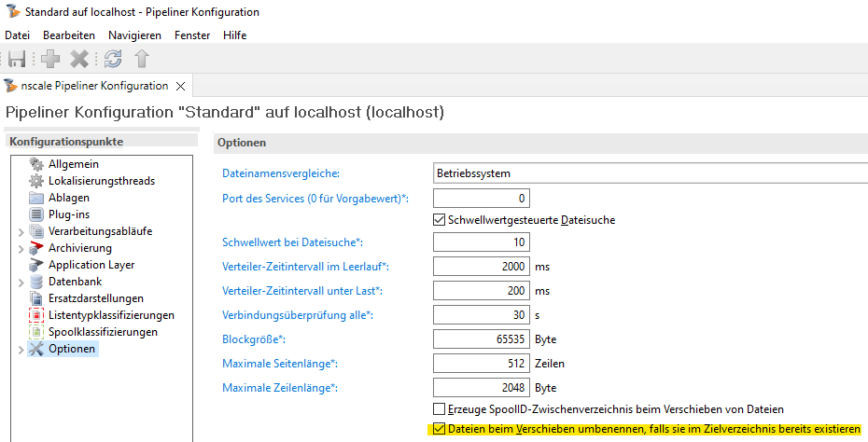868x442 pixels.
Task: Click the Maximale Seitenlänge label link
Action: point(279,362)
